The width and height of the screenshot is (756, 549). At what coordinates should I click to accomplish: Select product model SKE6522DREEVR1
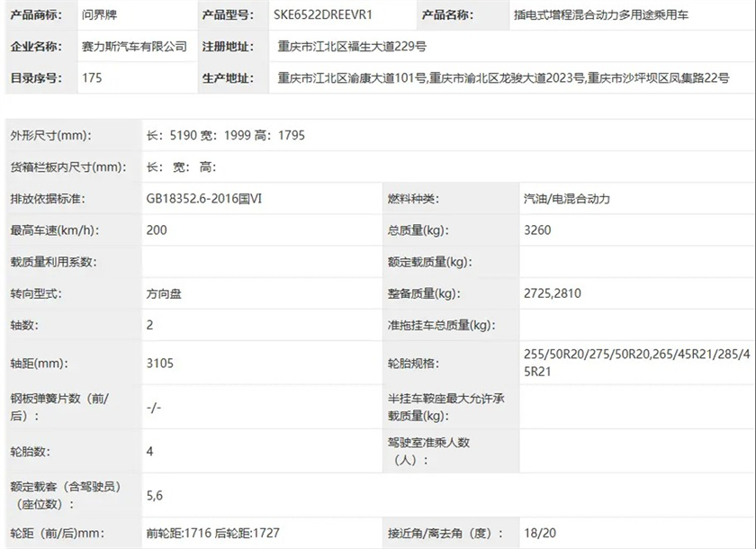pyautogui.click(x=323, y=14)
